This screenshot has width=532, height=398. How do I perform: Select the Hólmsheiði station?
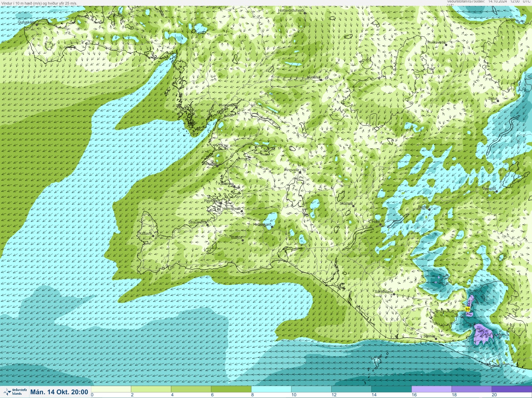click(x=242, y=211)
